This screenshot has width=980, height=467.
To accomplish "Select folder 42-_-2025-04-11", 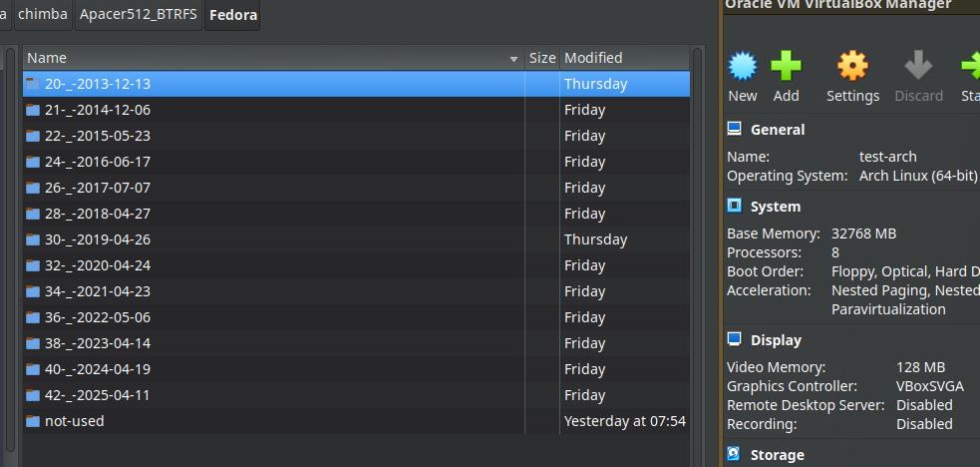I will point(98,395).
